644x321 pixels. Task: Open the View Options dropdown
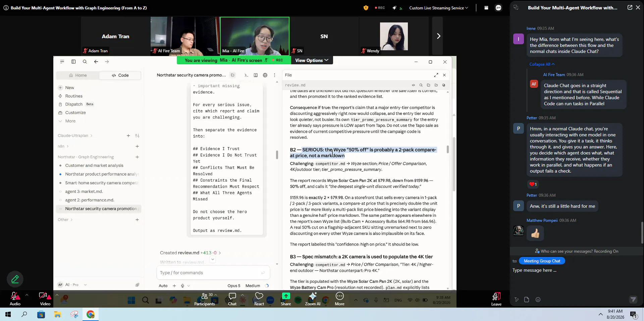[x=312, y=60]
